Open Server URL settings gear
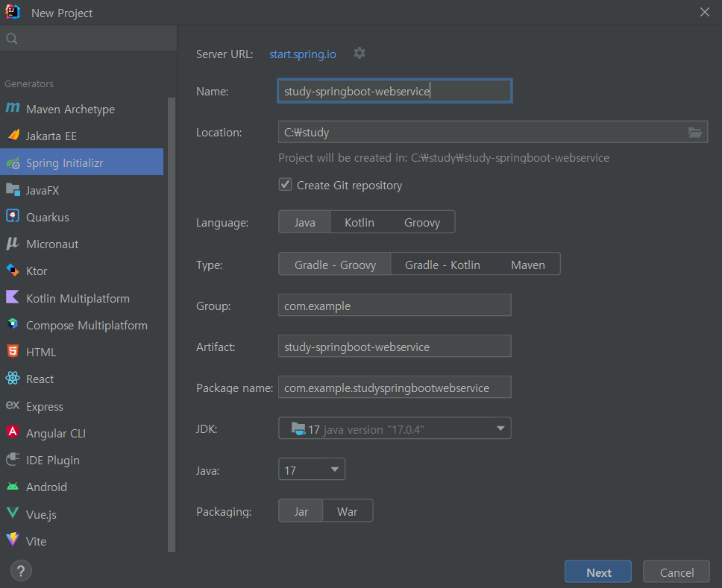722x588 pixels. [360, 54]
